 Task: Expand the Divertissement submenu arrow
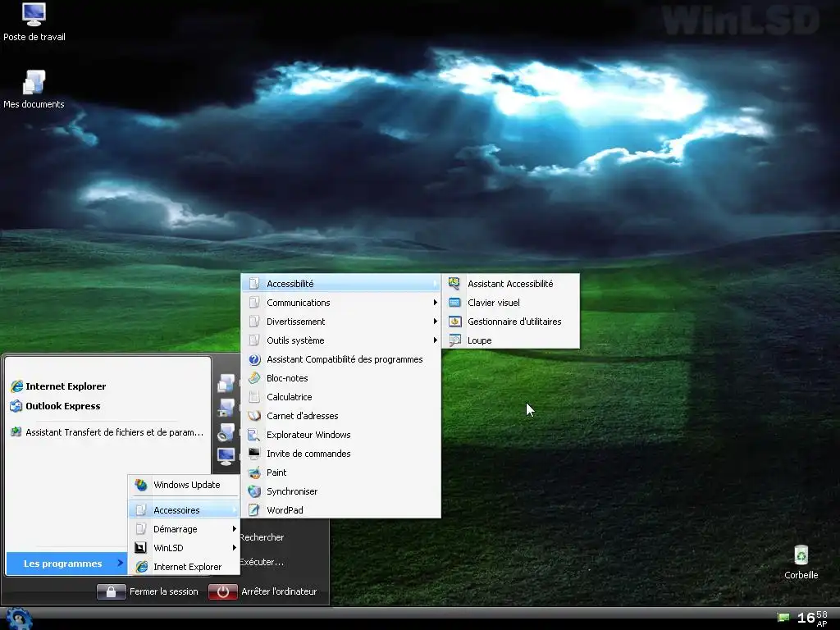435,322
